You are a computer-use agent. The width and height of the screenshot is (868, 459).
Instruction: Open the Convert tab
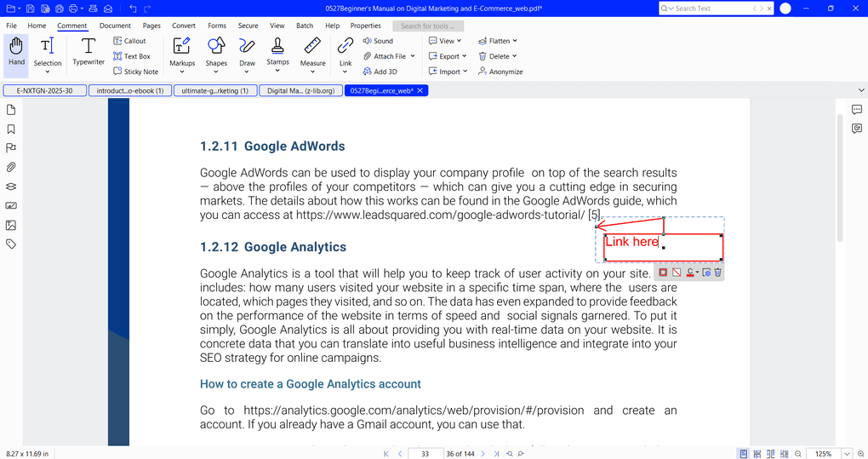pos(184,26)
